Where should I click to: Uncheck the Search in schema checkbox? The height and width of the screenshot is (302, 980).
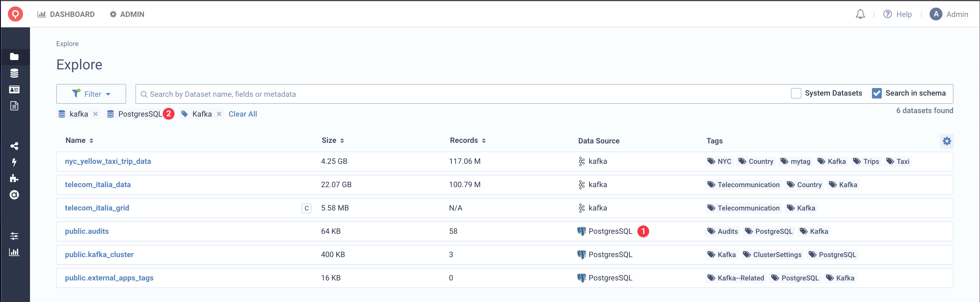[x=877, y=93]
